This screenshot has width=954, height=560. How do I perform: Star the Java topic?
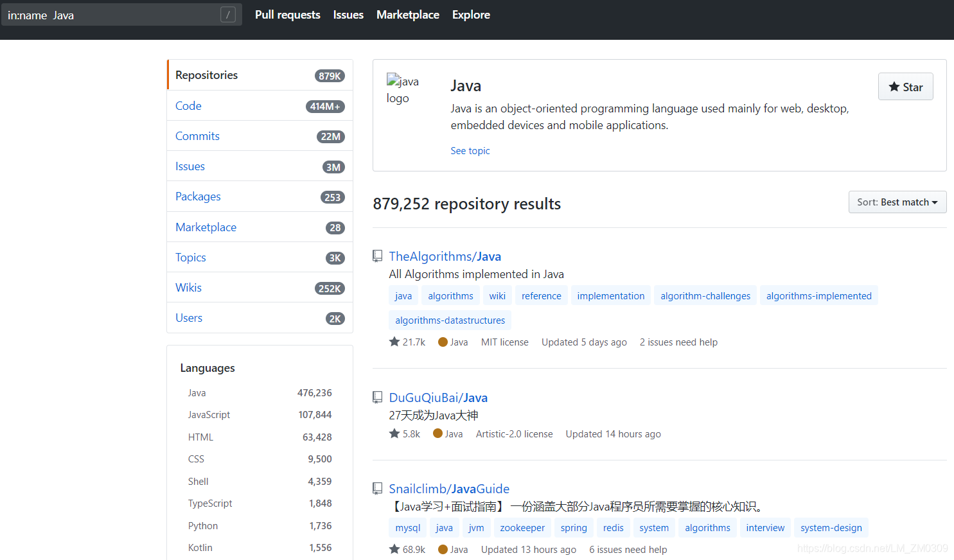click(906, 87)
